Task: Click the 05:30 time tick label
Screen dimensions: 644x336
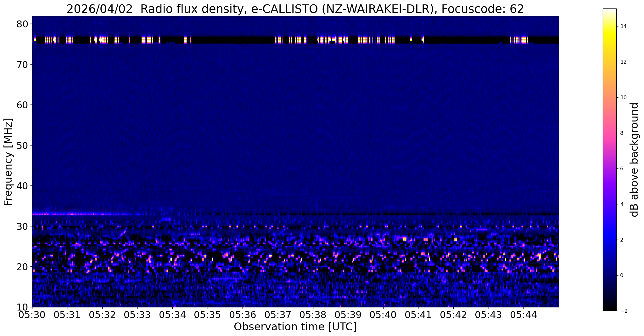Action: [32, 315]
